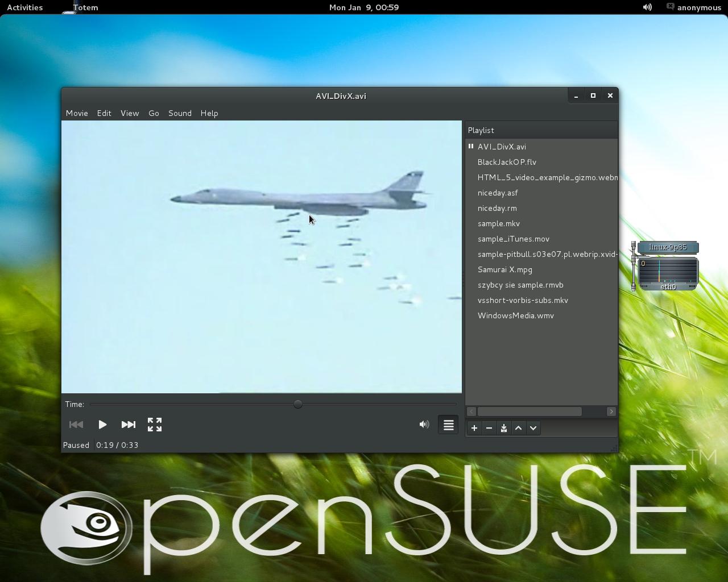This screenshot has height=582, width=728.
Task: Select niceday.rm from the playlist
Action: pyautogui.click(x=497, y=208)
